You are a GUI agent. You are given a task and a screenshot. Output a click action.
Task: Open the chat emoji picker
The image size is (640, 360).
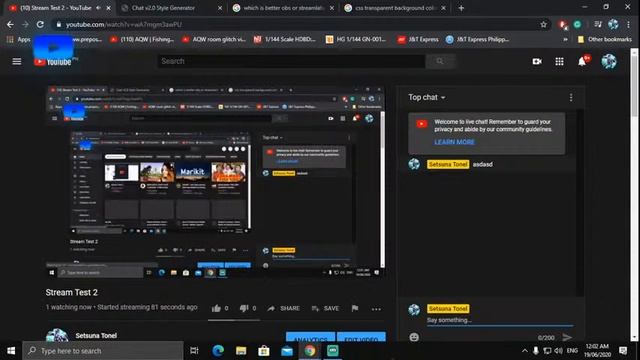[x=414, y=337]
